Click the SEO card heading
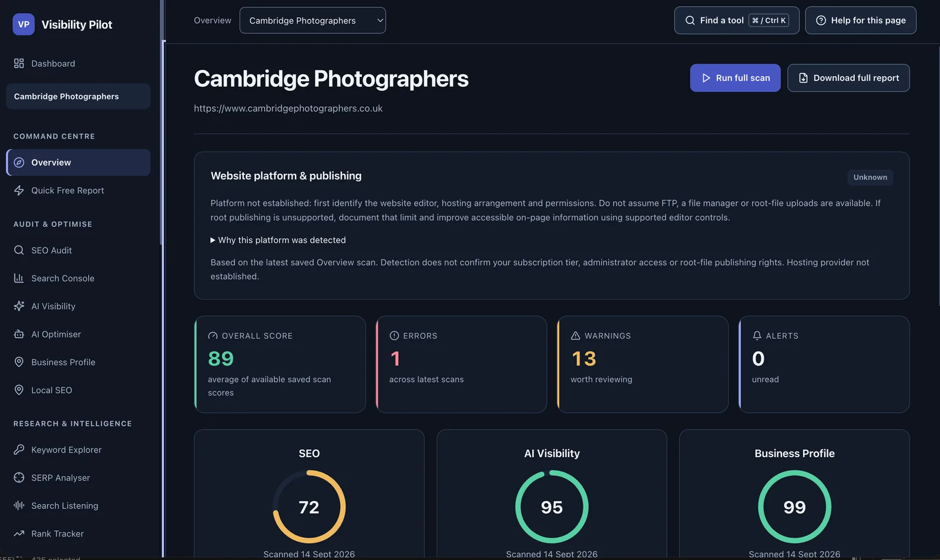 309,453
